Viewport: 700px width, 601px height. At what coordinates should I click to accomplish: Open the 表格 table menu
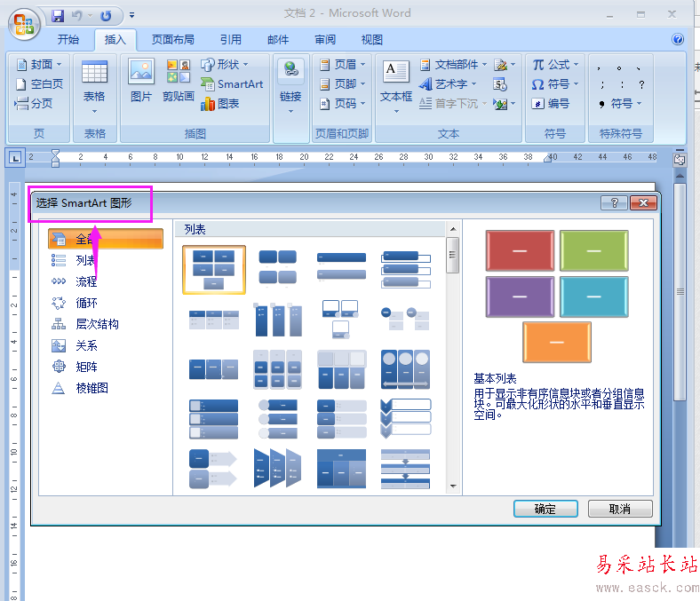[x=94, y=88]
